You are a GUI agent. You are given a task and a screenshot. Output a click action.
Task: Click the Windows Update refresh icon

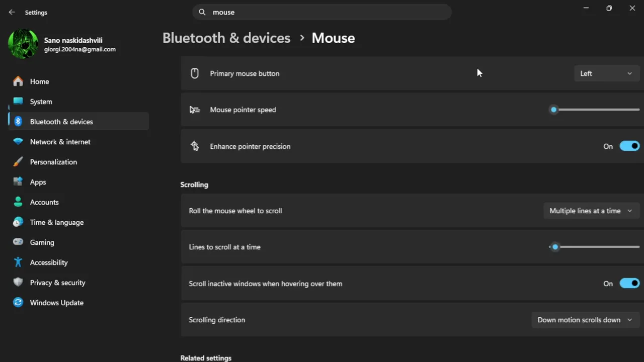(18, 303)
